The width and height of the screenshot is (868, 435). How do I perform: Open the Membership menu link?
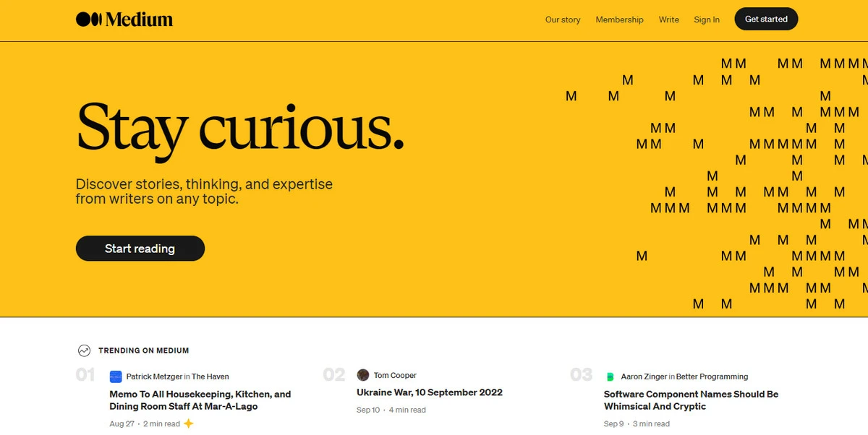click(619, 20)
